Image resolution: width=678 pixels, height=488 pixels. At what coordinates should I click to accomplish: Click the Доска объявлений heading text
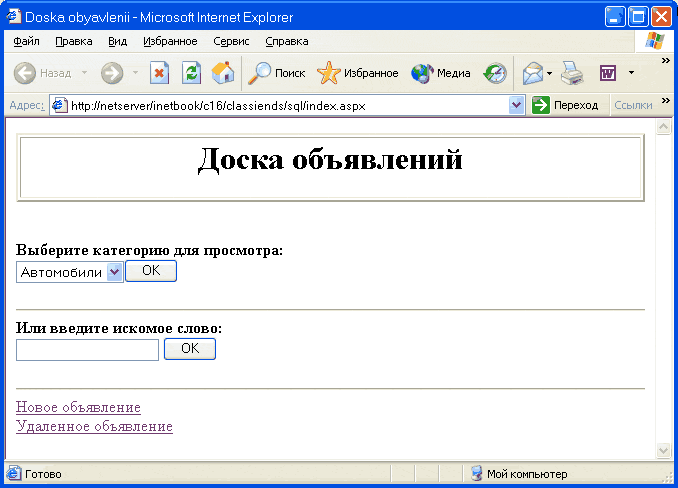click(x=330, y=159)
